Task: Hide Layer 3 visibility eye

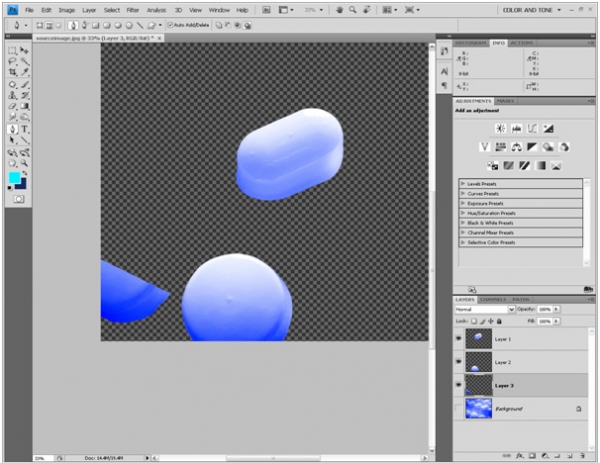Action: click(458, 385)
